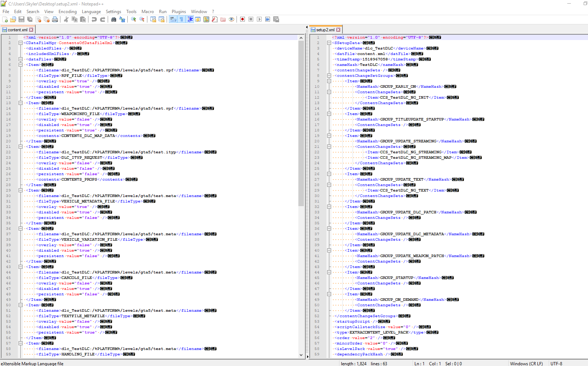Toggle the Word Wrap toolbar button

(173, 19)
